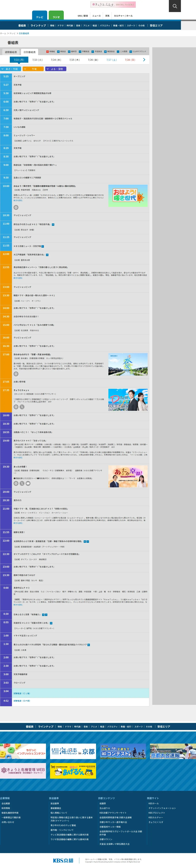Select 7/26 (金) date tab
Screen dimensions: 196x868
(x=93, y=60)
